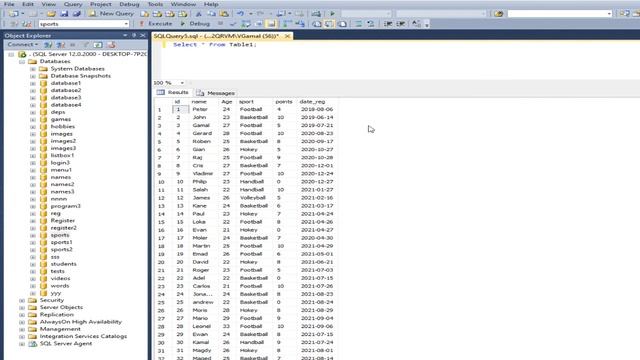The width and height of the screenshot is (640, 360).
Task: Click the Save All icon
Action: [x=76, y=13]
